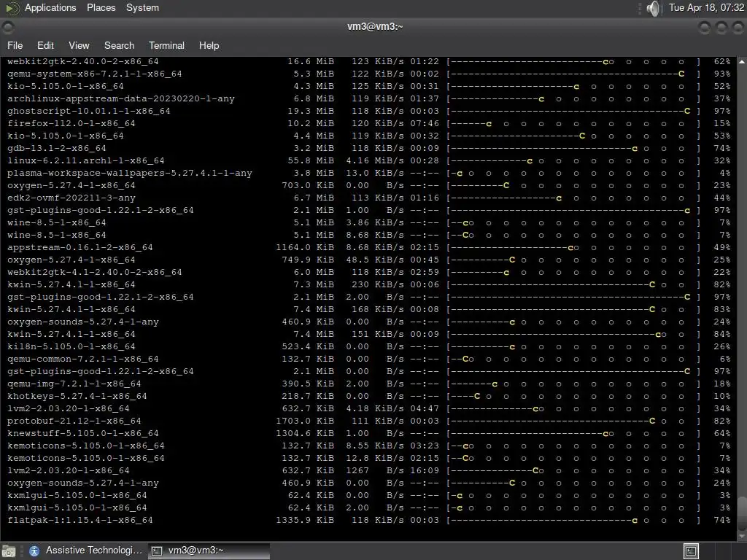Screen dimensions: 747x560
Task: Click the show desktop icon in taskbar
Action: (x=9, y=551)
